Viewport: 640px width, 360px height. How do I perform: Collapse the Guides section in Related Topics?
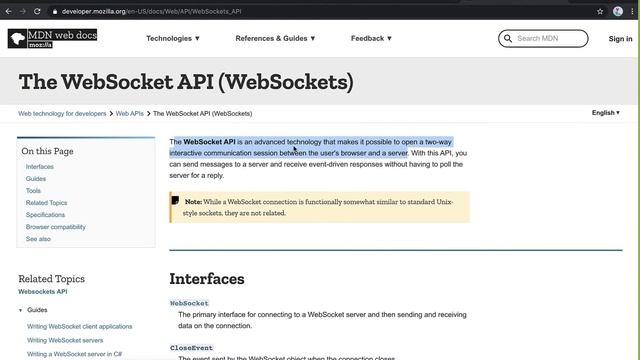[20, 310]
